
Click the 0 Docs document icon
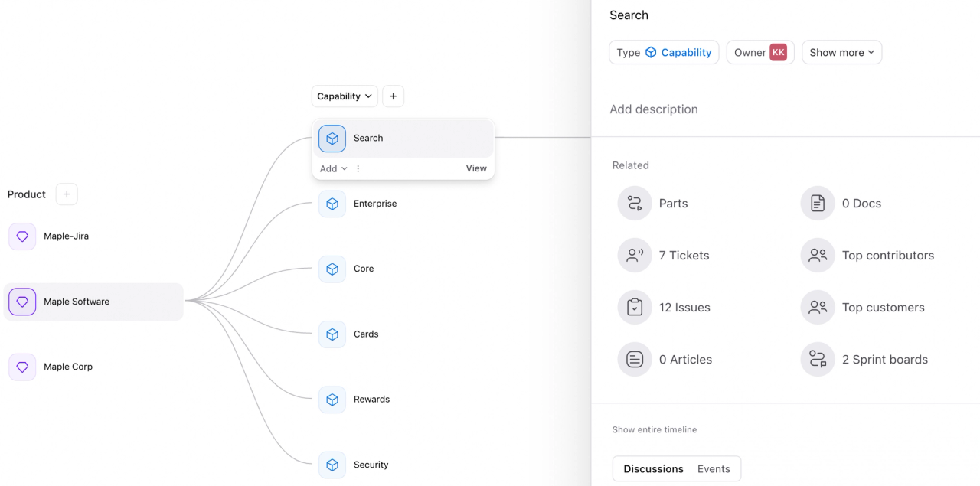pyautogui.click(x=817, y=203)
